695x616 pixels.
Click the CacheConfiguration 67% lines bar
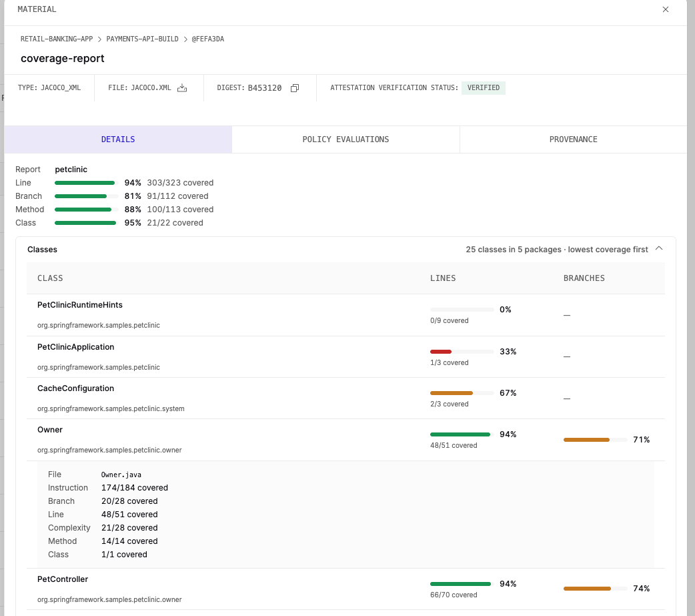click(x=462, y=393)
